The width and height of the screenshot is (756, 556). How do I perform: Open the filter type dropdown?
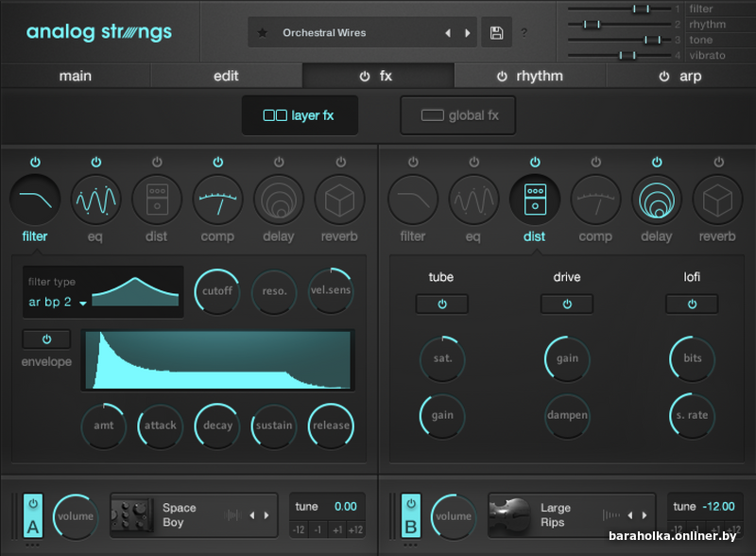coord(57,303)
